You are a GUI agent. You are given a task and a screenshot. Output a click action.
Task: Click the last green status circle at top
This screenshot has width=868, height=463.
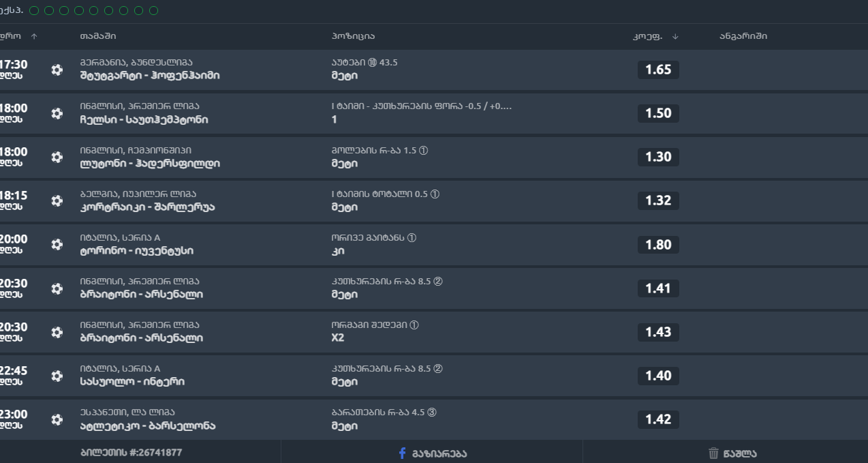[153, 10]
